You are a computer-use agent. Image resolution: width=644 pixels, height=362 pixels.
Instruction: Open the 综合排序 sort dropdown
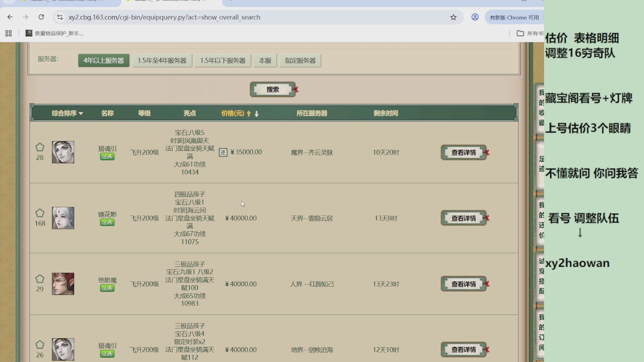(67, 113)
